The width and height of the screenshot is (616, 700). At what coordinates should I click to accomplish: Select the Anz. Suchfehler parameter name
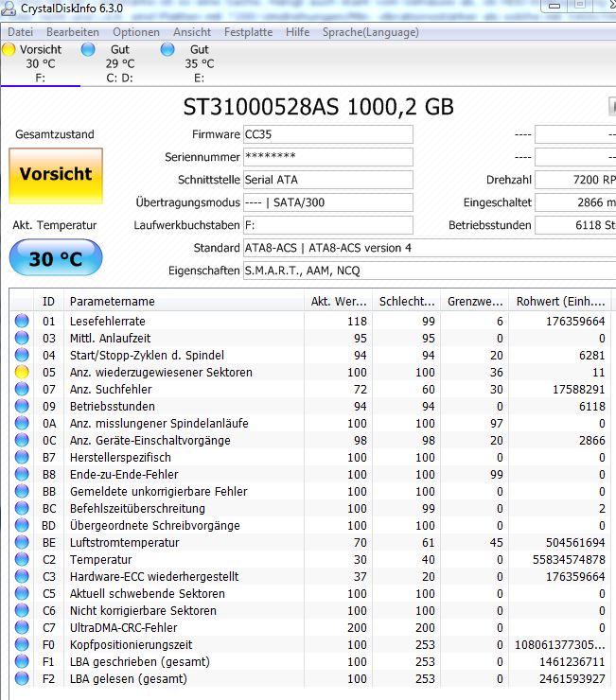click(x=111, y=390)
